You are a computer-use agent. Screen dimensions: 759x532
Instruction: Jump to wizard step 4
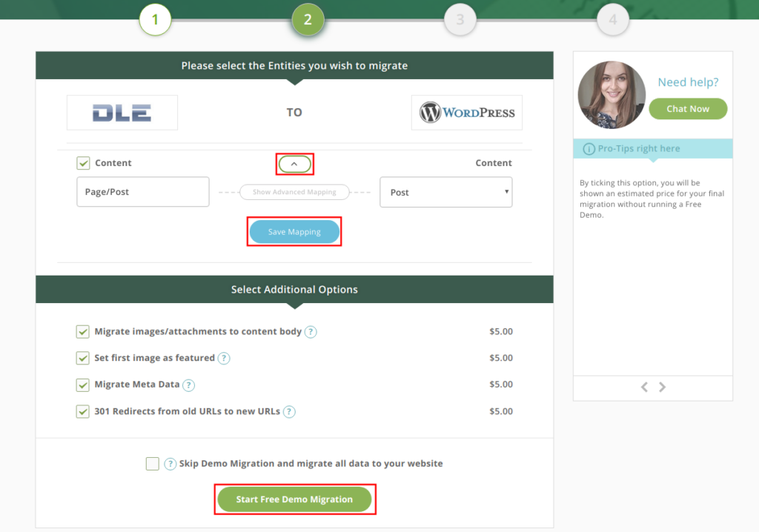[x=613, y=19]
